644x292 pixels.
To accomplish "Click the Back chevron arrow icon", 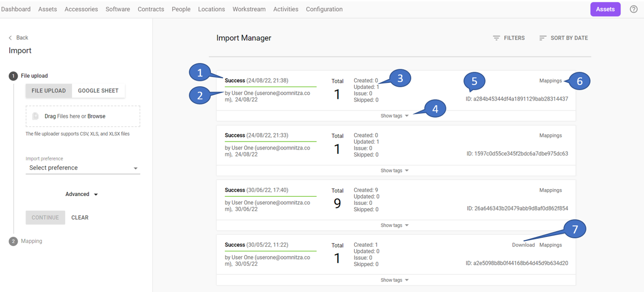I will pyautogui.click(x=11, y=38).
